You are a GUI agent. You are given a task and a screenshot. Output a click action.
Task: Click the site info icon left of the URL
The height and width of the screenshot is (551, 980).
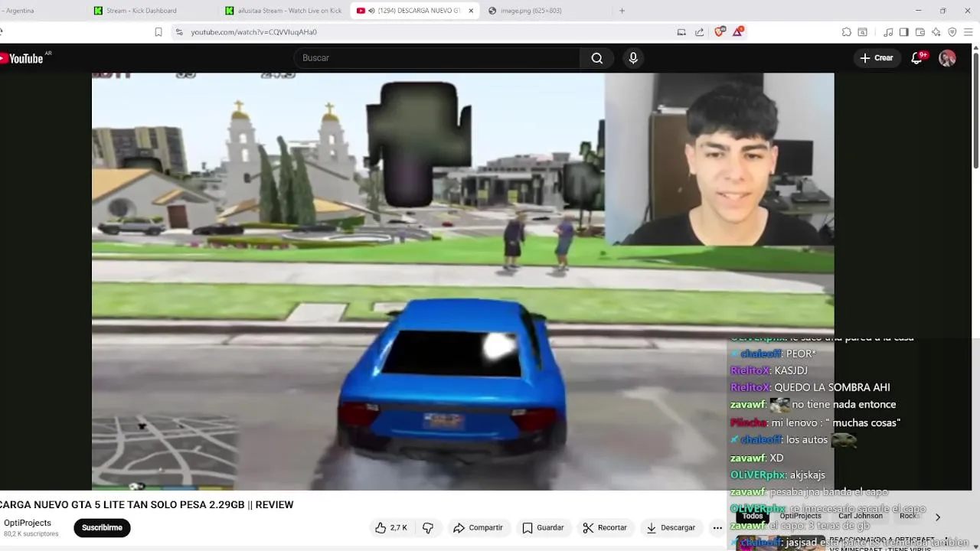179,32
